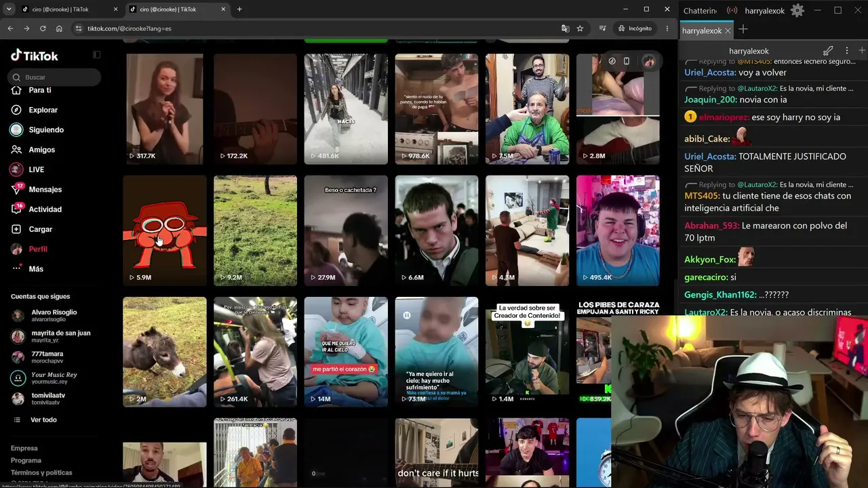
Task: Click the browser home button
Action: point(59,28)
